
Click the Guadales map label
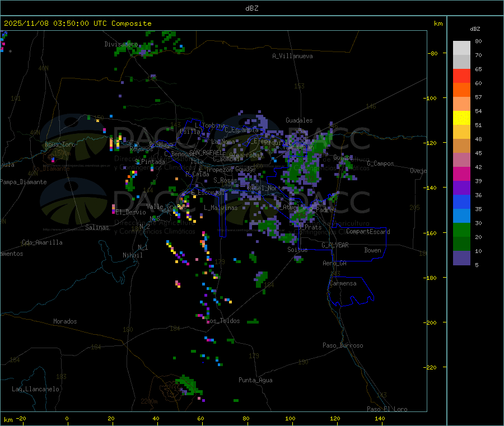pyautogui.click(x=299, y=120)
